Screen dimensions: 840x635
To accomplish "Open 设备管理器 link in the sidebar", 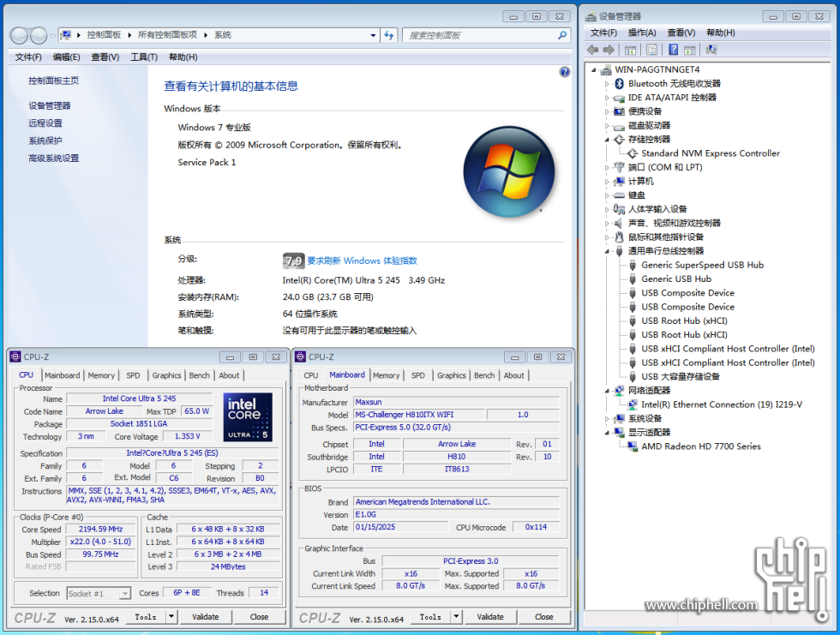I will (x=50, y=105).
